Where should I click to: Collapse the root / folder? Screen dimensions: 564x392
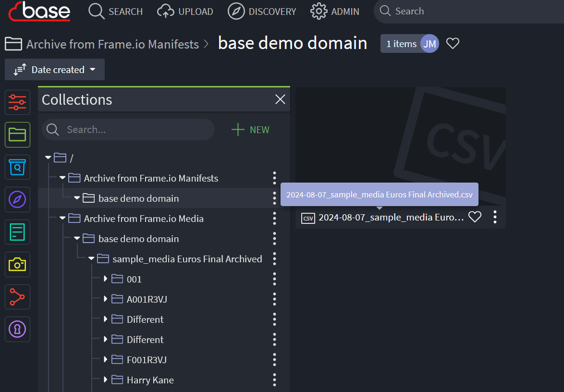point(48,158)
